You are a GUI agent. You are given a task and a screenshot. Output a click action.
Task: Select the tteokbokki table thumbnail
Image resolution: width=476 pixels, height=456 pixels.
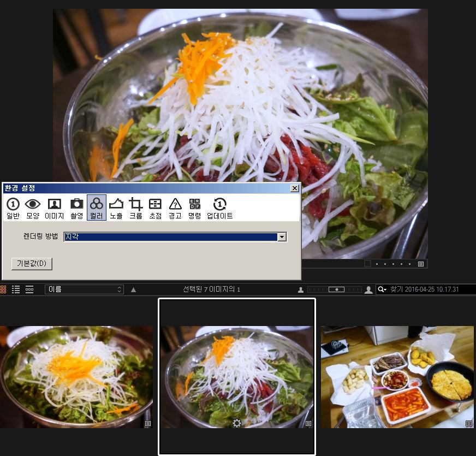[x=397, y=377]
